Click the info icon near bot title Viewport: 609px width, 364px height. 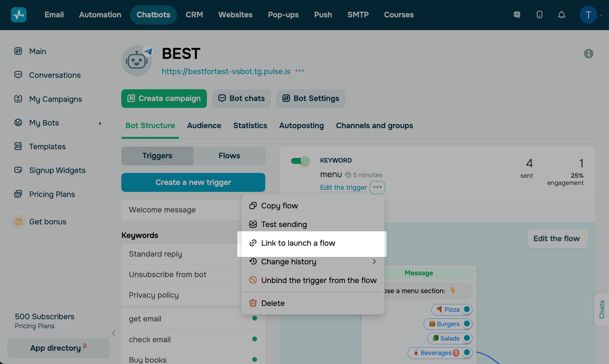[x=588, y=54]
